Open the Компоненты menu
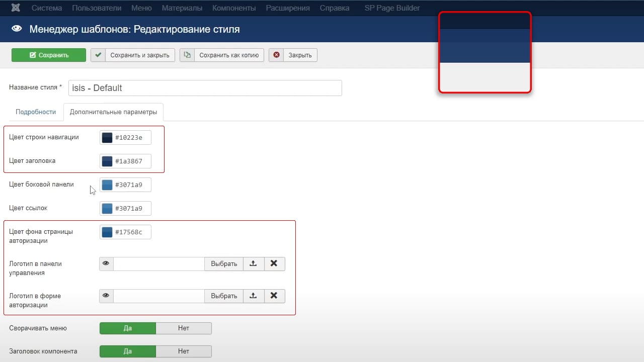This screenshot has width=644, height=362. point(234,8)
